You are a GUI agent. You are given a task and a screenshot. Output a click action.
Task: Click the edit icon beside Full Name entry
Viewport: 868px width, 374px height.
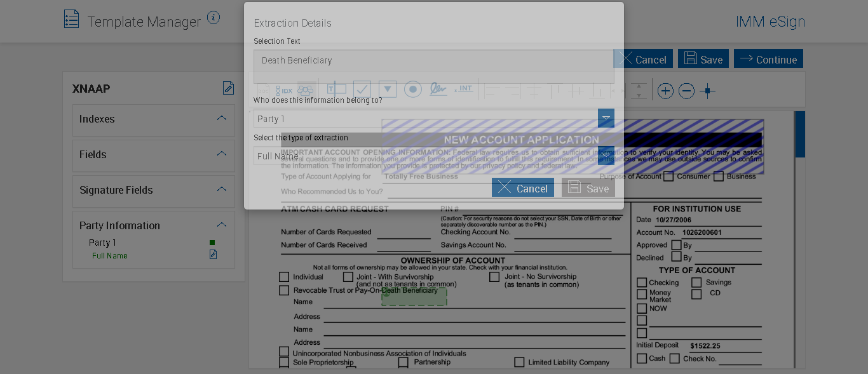coord(214,255)
